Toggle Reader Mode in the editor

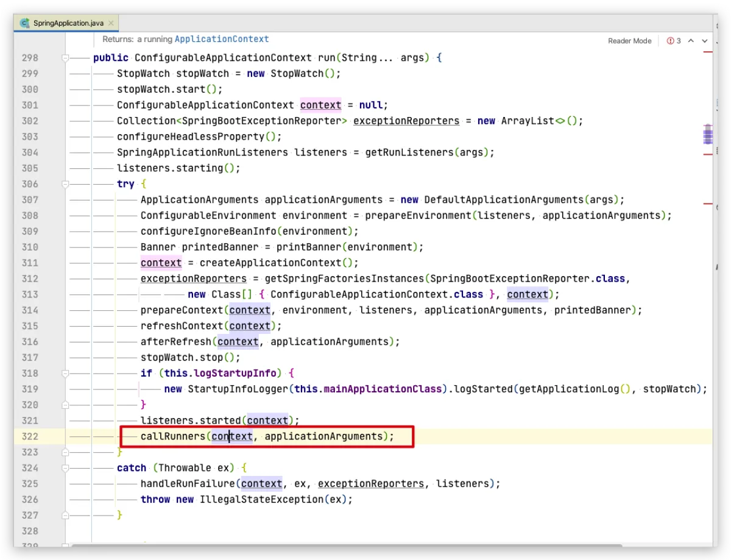click(629, 41)
